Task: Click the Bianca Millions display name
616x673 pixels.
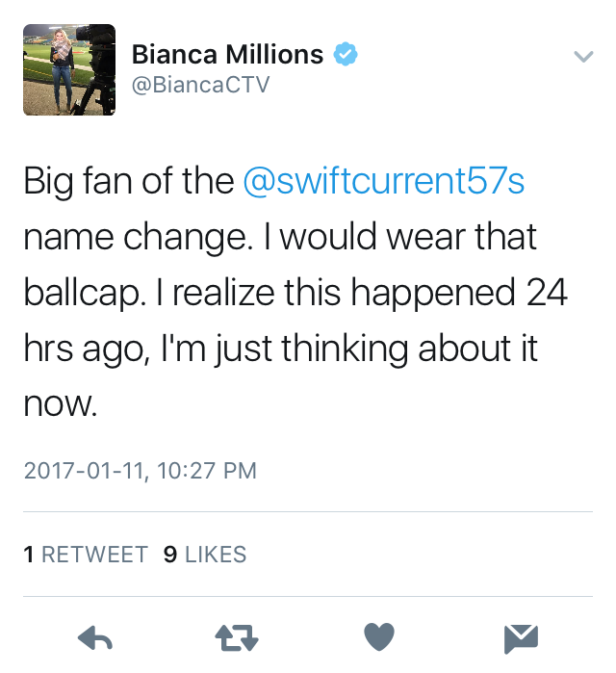Action: (227, 55)
